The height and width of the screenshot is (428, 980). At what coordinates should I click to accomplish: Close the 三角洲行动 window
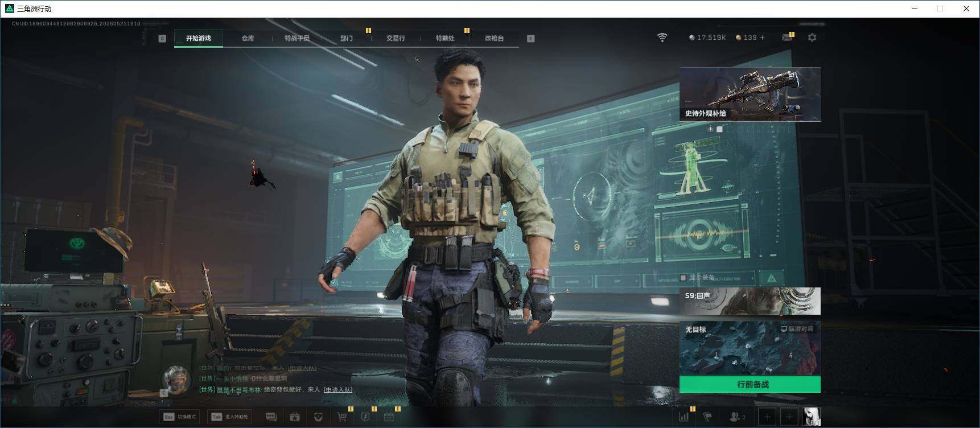[x=966, y=9]
